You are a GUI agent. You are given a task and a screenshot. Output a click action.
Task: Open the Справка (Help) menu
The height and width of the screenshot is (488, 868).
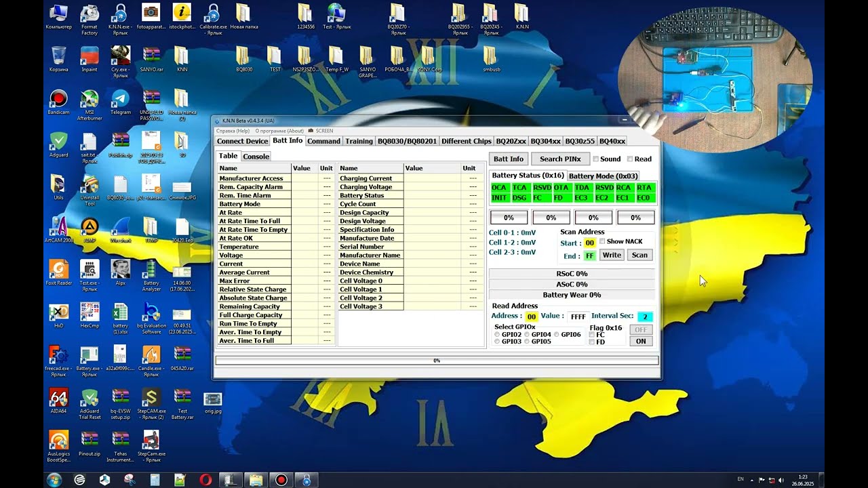click(233, 131)
